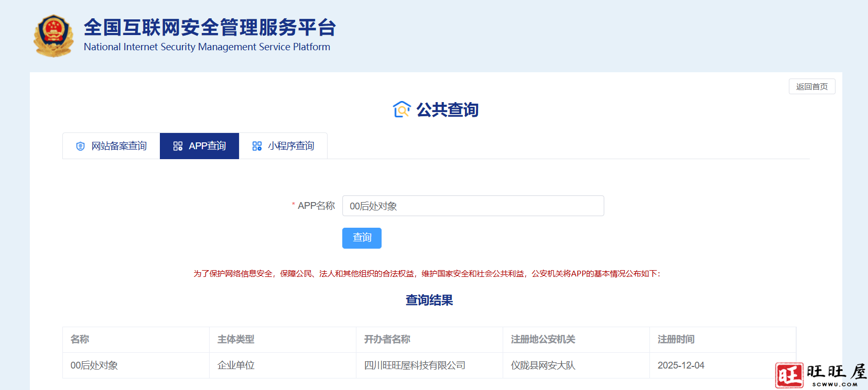Click the 查询结果 heading

429,300
